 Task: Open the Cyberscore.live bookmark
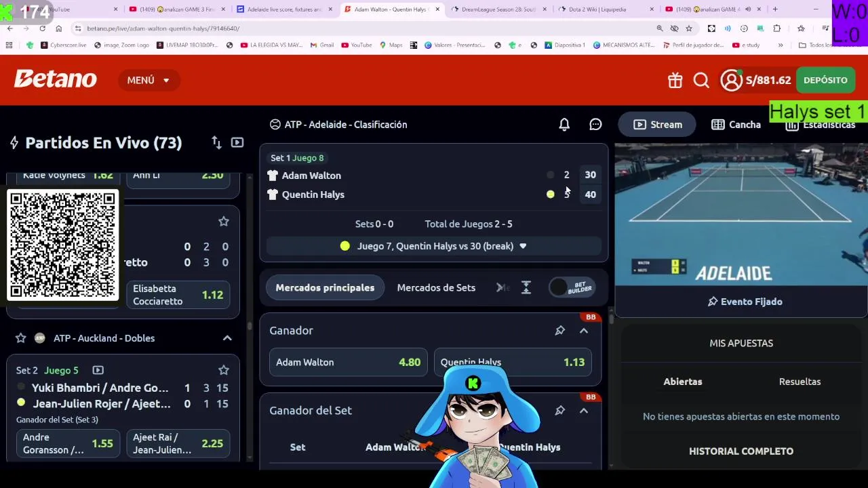click(x=63, y=45)
